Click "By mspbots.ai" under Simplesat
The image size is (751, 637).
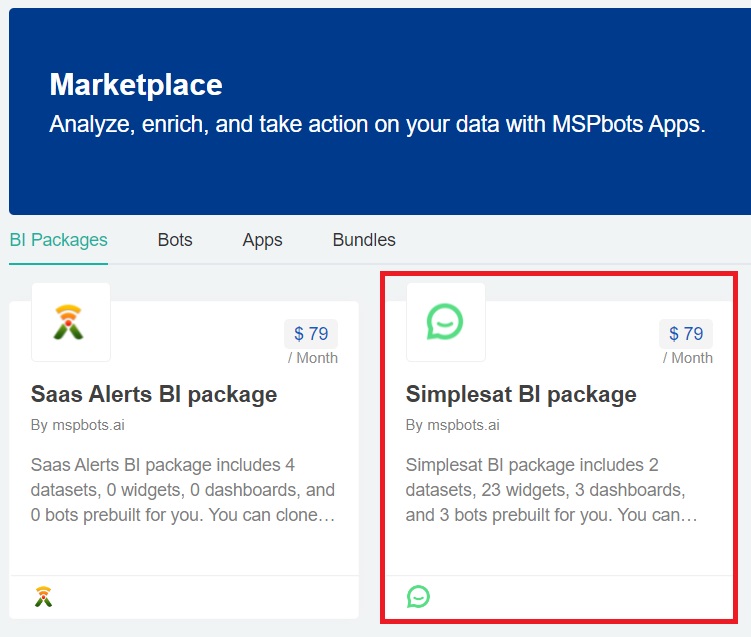point(453,425)
